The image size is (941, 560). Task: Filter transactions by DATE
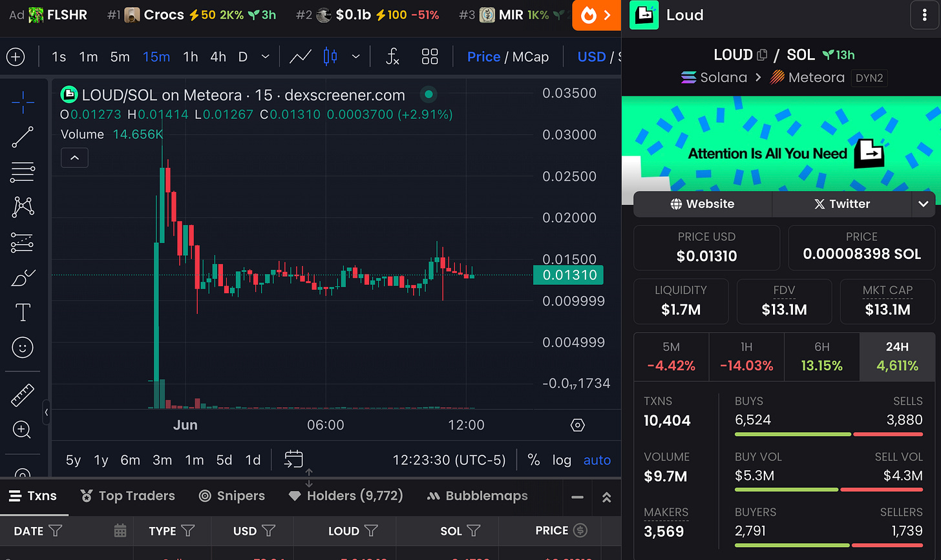[x=56, y=531]
